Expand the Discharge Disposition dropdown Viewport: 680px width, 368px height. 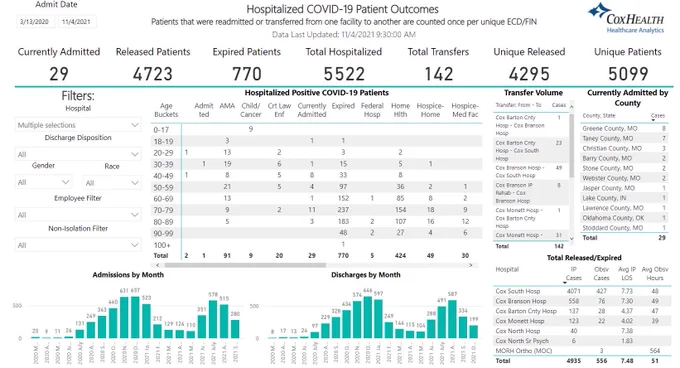click(x=78, y=154)
